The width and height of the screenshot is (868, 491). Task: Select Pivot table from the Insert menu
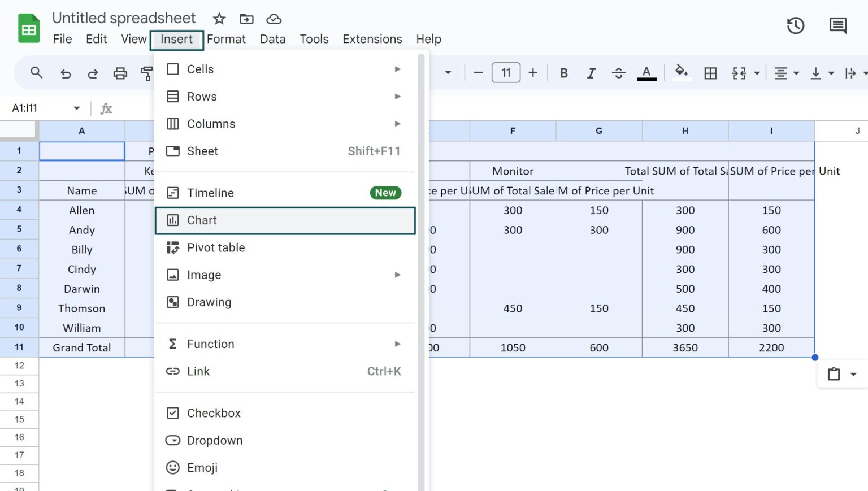click(x=216, y=247)
